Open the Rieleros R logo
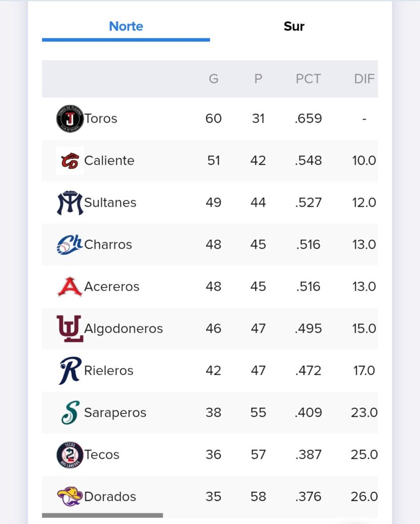 70,370
